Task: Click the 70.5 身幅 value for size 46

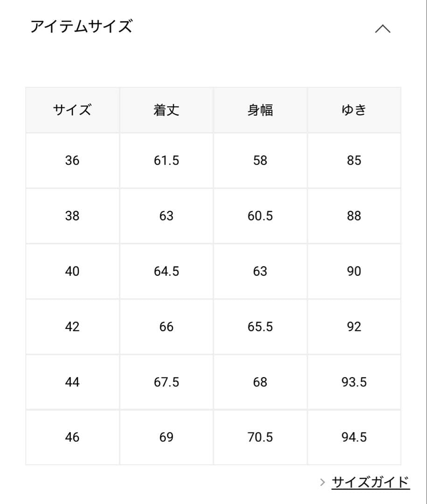Action: click(x=260, y=437)
